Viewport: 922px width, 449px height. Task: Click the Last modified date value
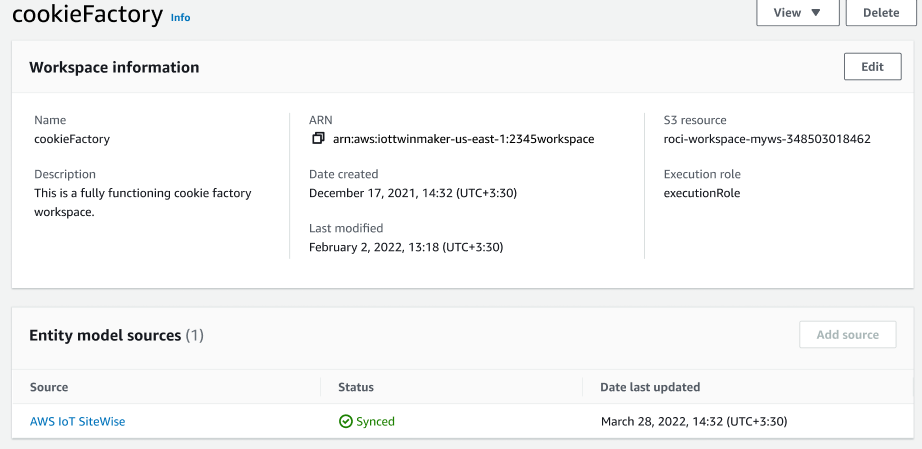(405, 247)
